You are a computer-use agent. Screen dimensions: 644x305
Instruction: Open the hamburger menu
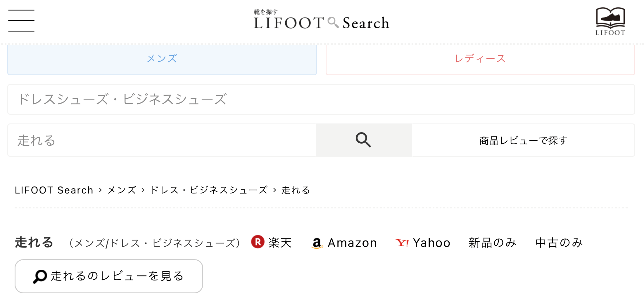21,20
